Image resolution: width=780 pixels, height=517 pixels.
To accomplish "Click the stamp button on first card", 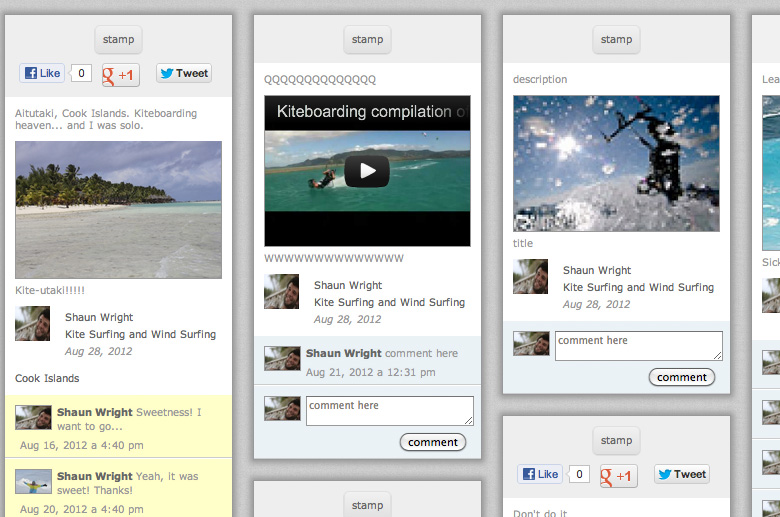I will pyautogui.click(x=118, y=40).
